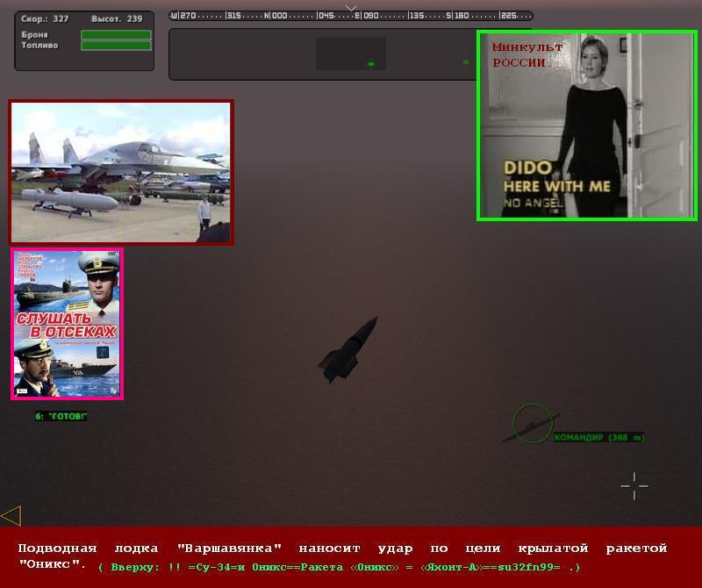Click the Скор. 327 speed readout
The width and height of the screenshot is (702, 588).
(46, 18)
